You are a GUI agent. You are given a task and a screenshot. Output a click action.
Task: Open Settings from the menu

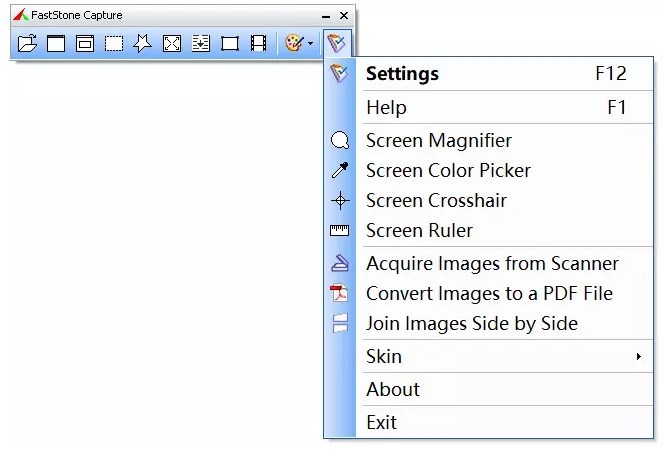[402, 74]
